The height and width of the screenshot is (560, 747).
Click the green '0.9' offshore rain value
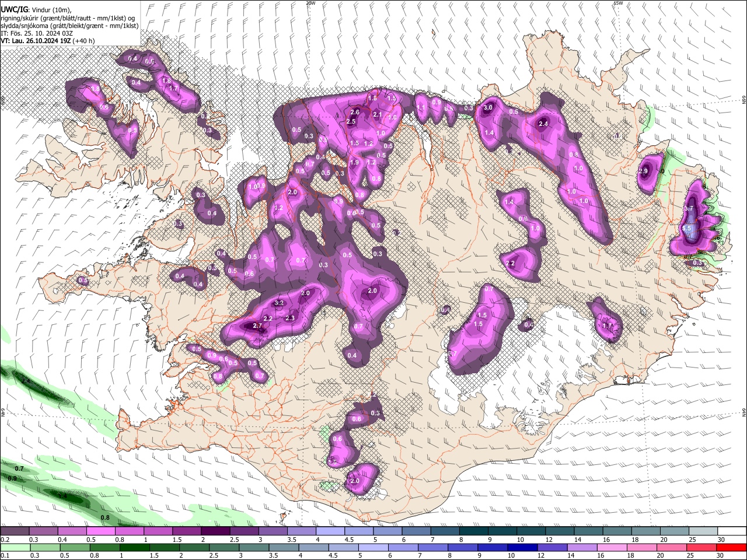pos(13,478)
